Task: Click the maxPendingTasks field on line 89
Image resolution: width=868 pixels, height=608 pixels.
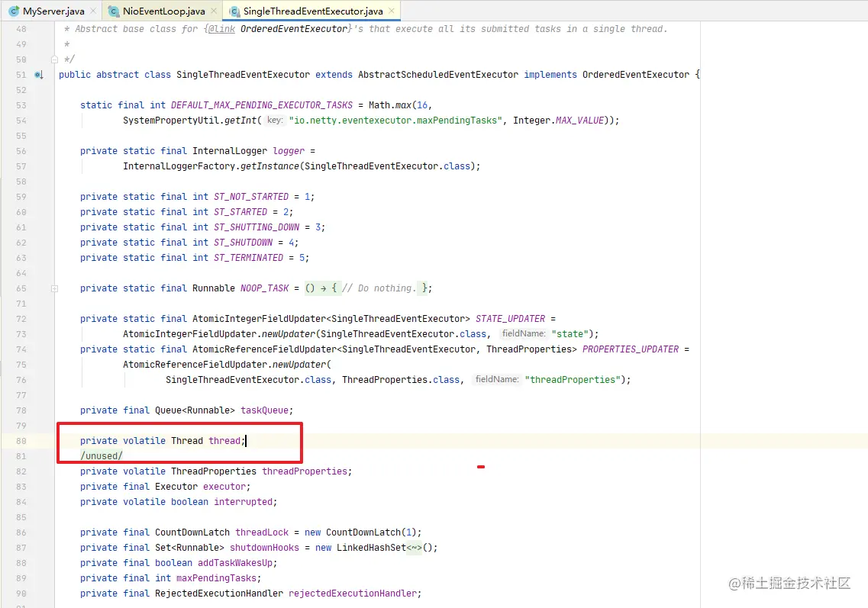Action: [x=217, y=578]
